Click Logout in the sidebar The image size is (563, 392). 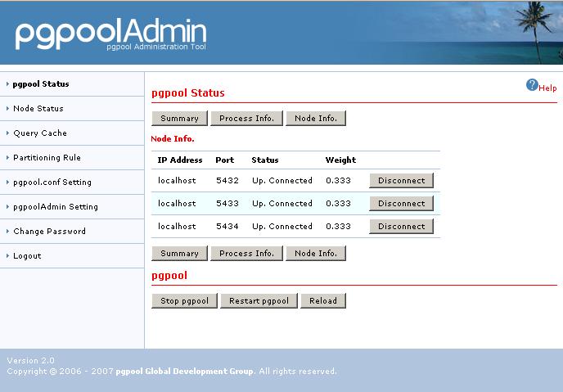point(27,255)
